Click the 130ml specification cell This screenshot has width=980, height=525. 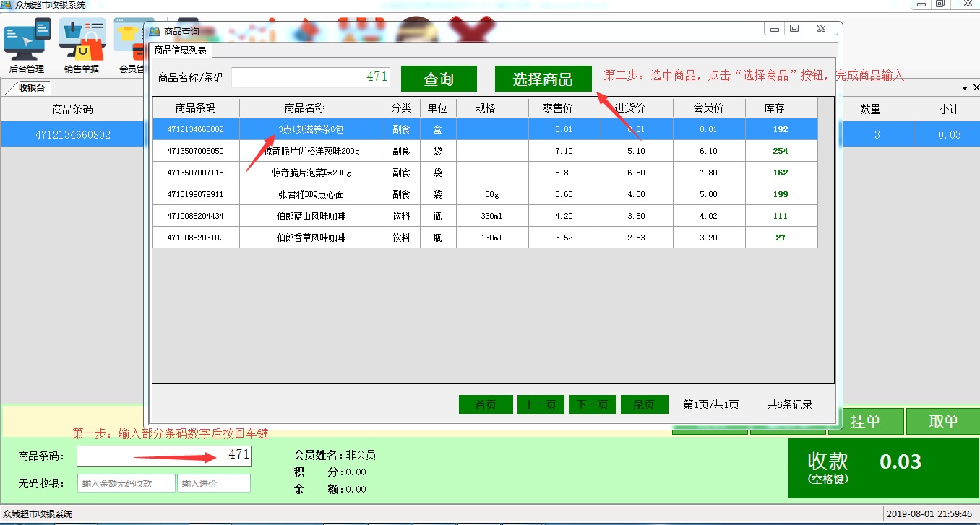491,238
